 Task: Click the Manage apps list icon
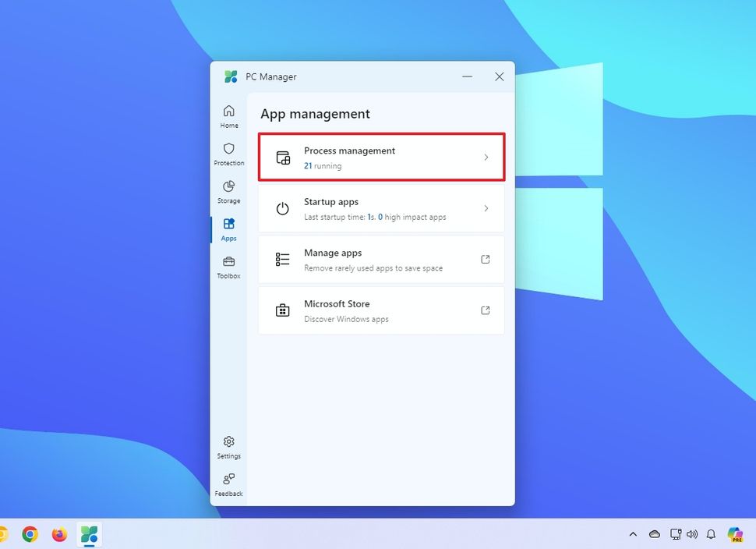point(282,259)
